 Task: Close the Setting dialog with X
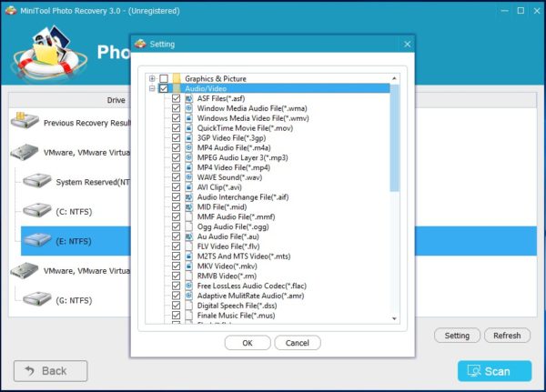[407, 45]
